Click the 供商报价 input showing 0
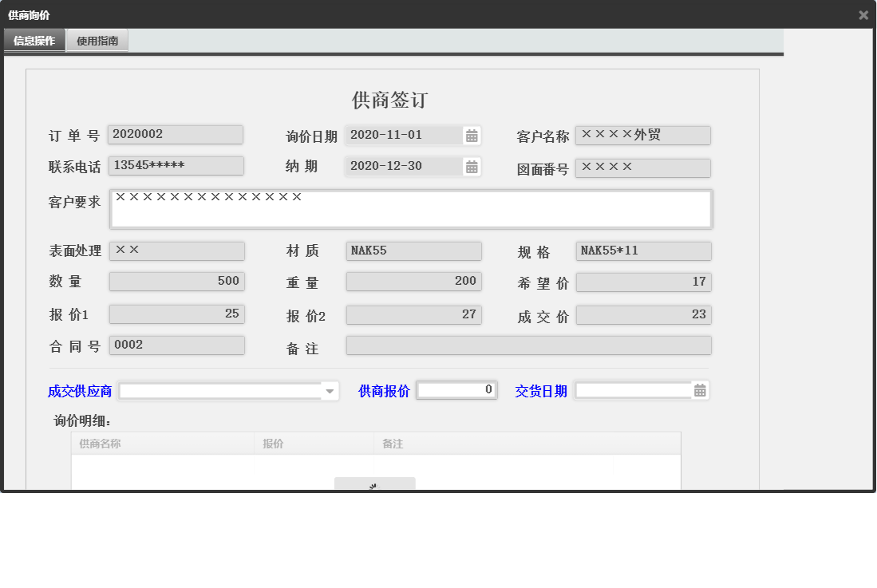Image resolution: width=877 pixels, height=588 pixels. 456,391
